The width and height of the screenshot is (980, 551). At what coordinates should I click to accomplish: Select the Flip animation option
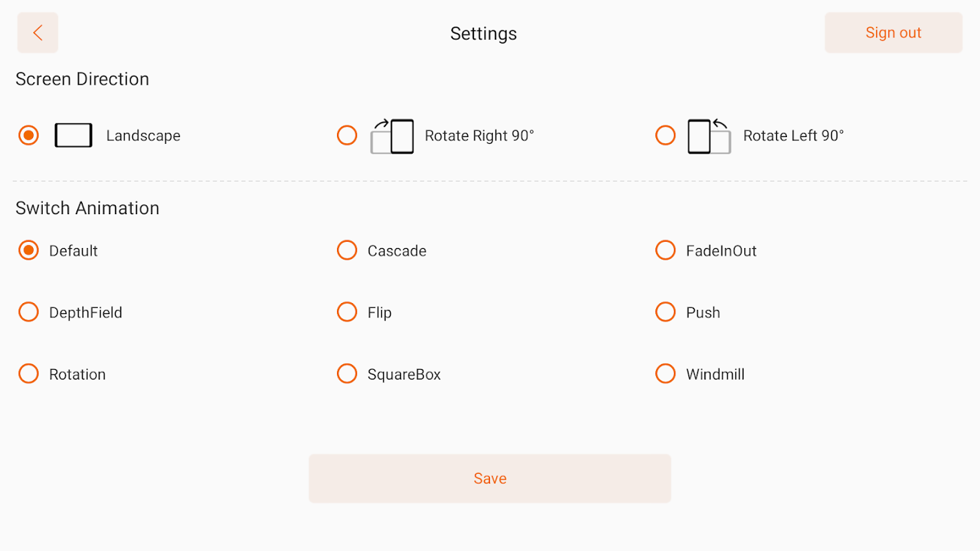pyautogui.click(x=347, y=312)
